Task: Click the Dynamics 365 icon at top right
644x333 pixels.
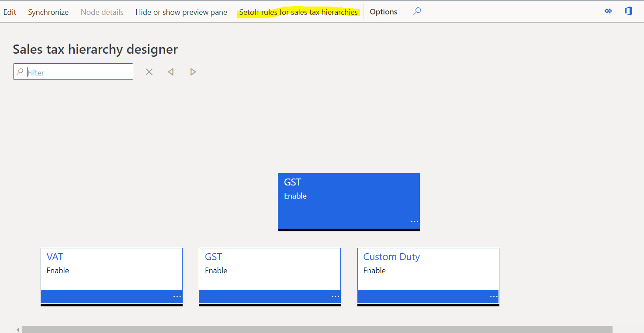Action: [608, 11]
